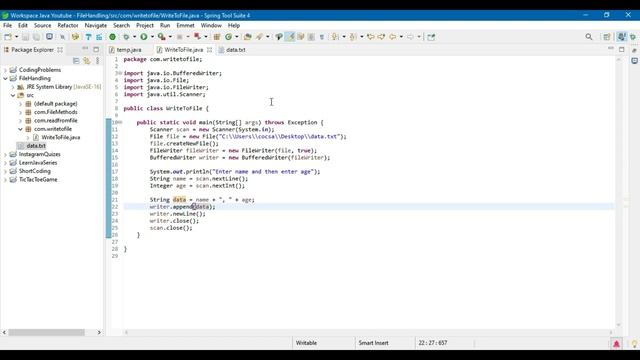Open the Emmet menu
Image resolution: width=640 pixels, height=360 pixels.
pos(185,25)
